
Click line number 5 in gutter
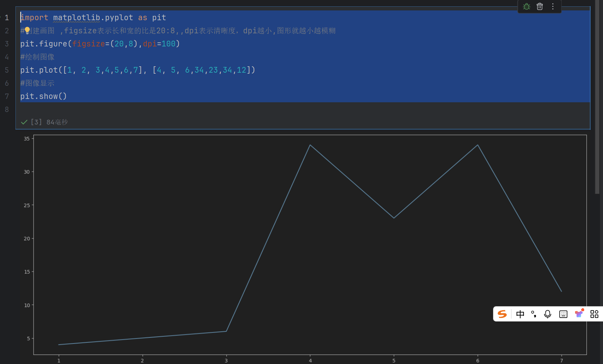[x=7, y=70]
